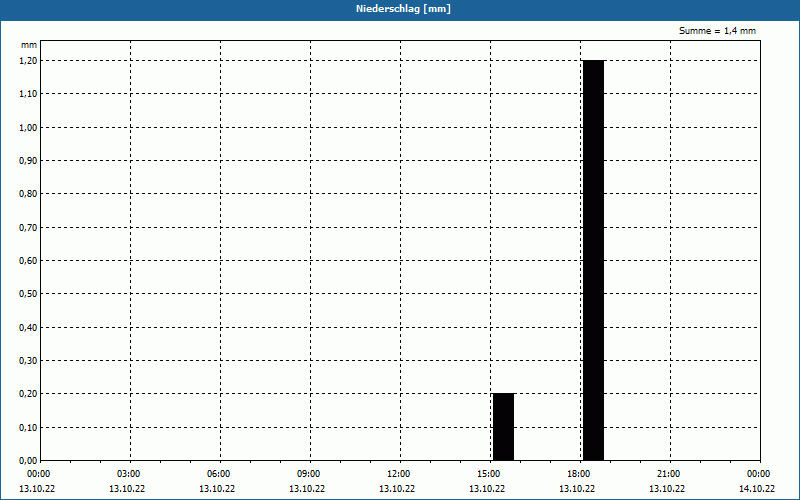Click the mm unit label above the y-axis

(x=29, y=45)
